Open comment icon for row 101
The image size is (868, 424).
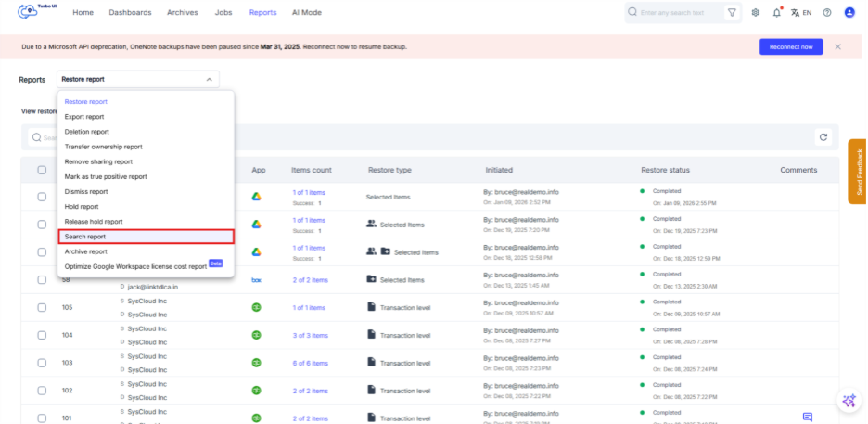tap(807, 418)
